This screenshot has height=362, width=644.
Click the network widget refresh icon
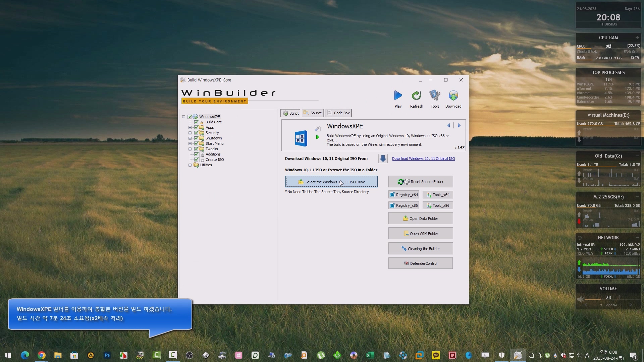pos(579,238)
